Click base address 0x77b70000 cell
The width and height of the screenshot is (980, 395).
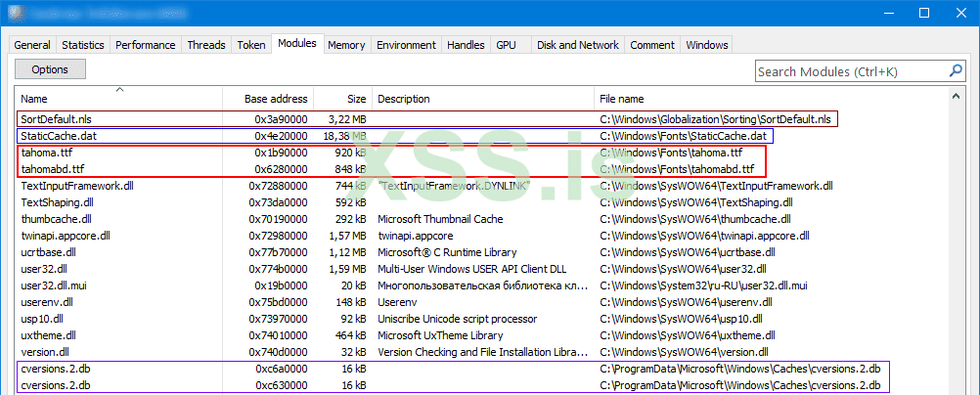point(278,252)
